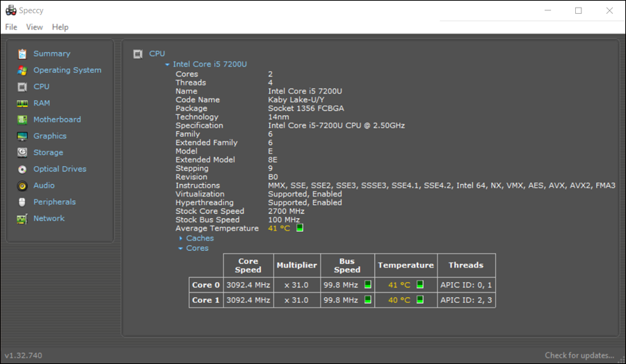Click the 2700 MHz stock core speed value
This screenshot has width=626, height=364.
287,211
